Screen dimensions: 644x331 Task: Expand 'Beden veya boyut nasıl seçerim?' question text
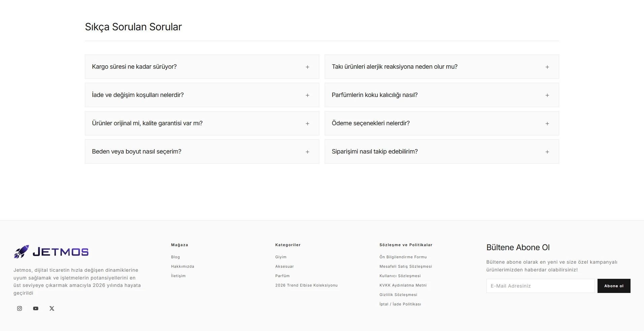136,152
